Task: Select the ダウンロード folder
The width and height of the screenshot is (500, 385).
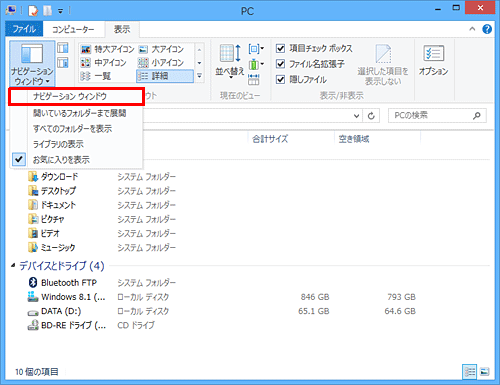Action: click(53, 177)
